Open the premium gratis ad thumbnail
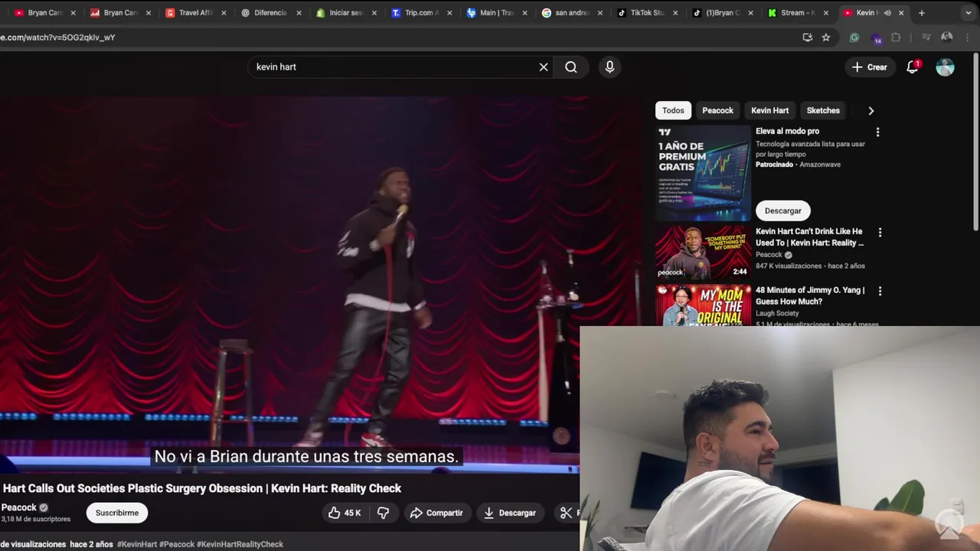 (703, 174)
